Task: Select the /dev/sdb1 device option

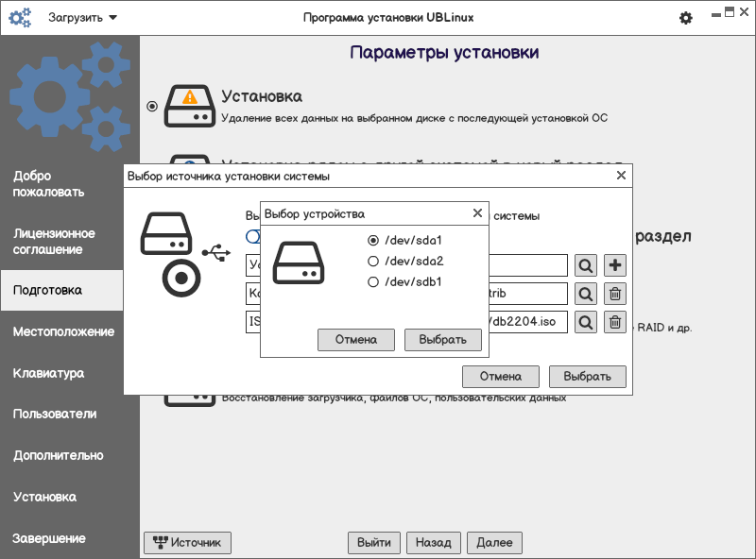Action: click(x=405, y=281)
